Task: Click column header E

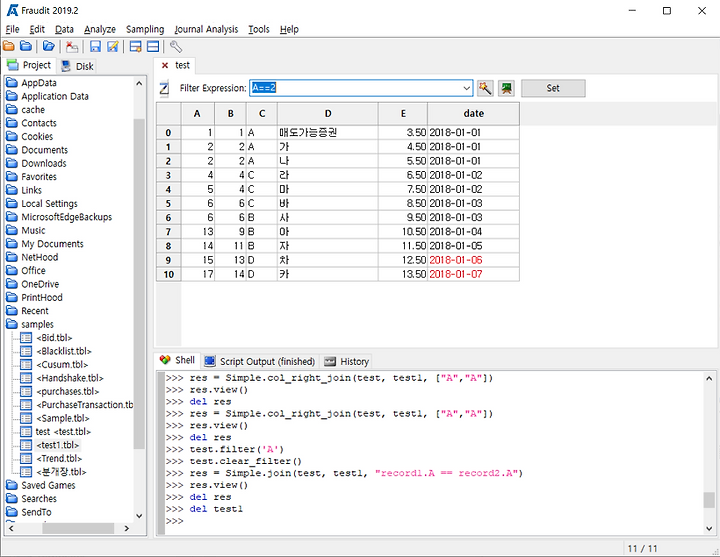Action: 403,114
